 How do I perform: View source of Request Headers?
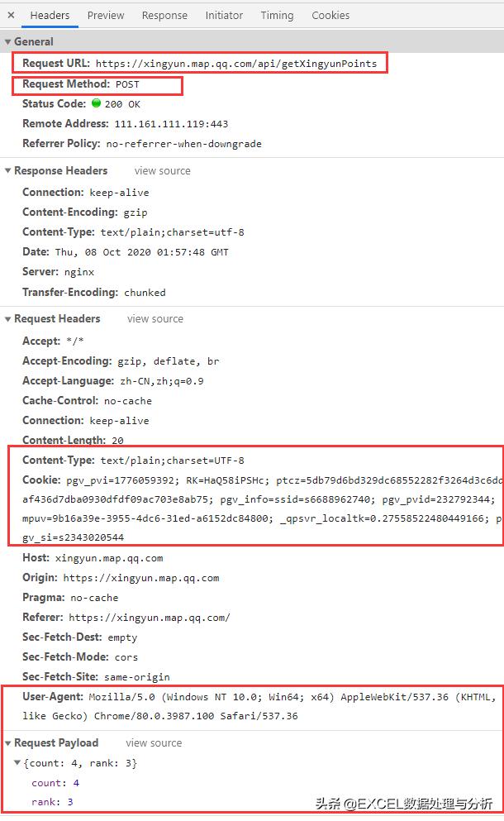(155, 319)
